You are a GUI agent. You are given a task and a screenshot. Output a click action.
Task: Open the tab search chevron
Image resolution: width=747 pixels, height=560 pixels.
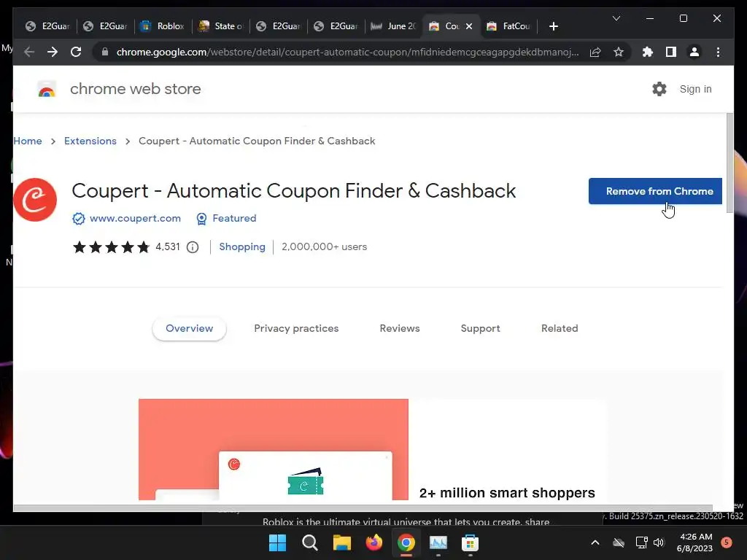(616, 18)
